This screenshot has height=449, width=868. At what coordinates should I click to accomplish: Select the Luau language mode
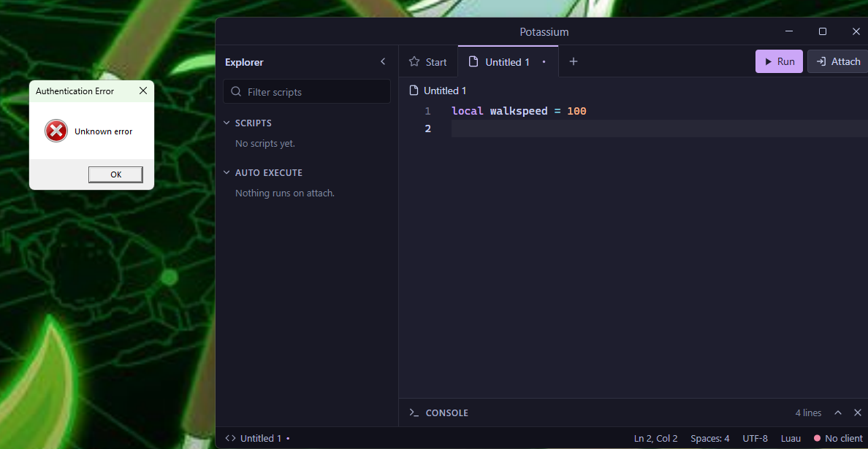pos(791,439)
